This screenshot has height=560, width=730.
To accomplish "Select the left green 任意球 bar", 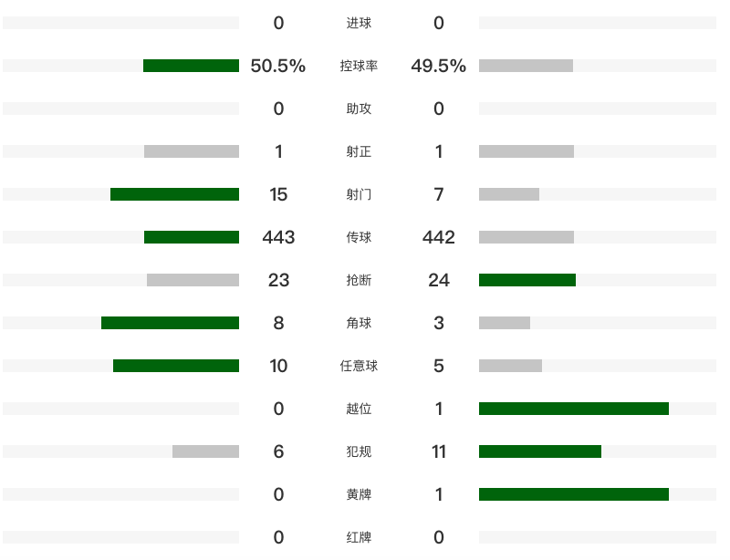I will 176,366.
